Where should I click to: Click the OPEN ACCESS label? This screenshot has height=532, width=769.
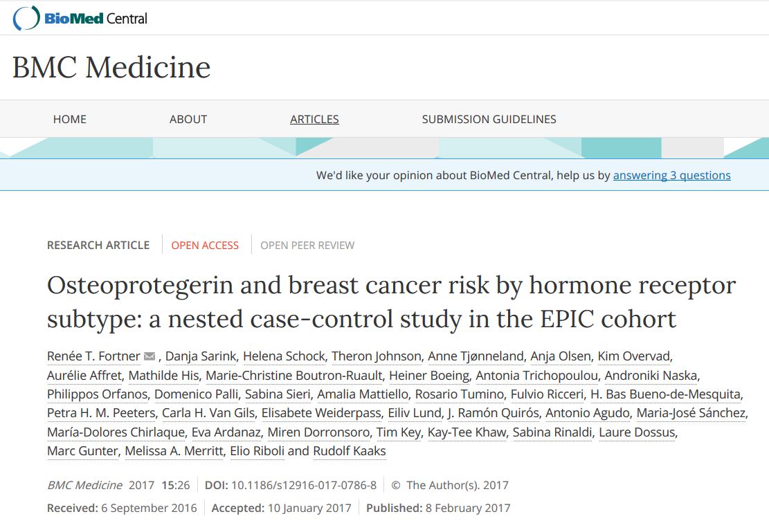coord(205,245)
